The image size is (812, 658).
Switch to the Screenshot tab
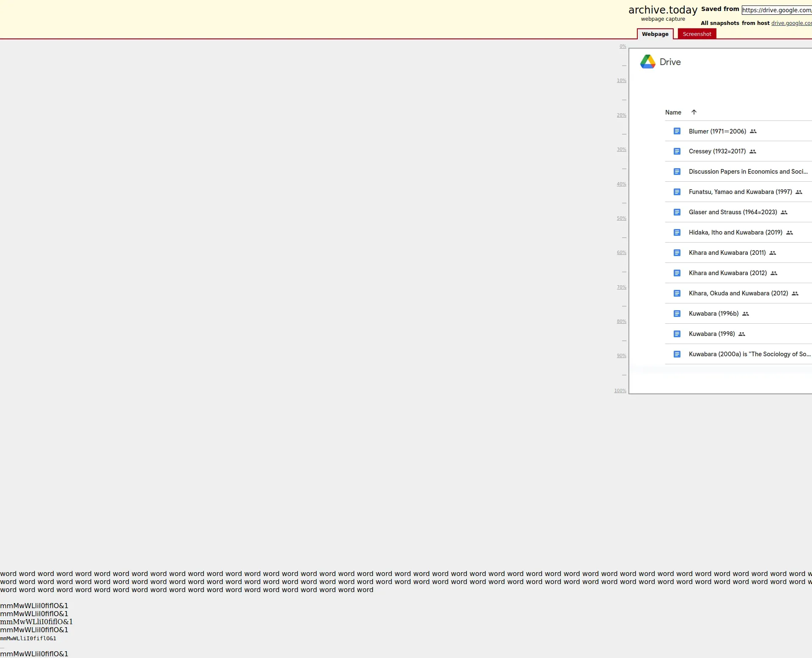click(697, 34)
